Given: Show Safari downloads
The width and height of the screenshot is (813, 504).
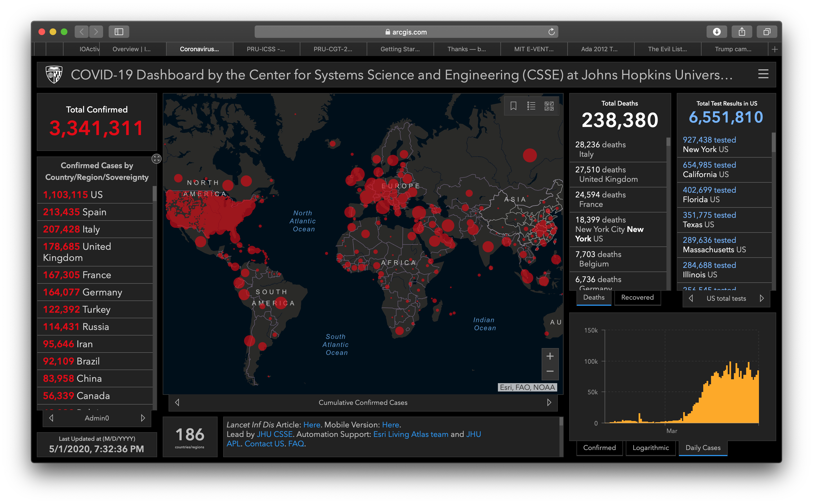Looking at the screenshot, I should tap(717, 32).
